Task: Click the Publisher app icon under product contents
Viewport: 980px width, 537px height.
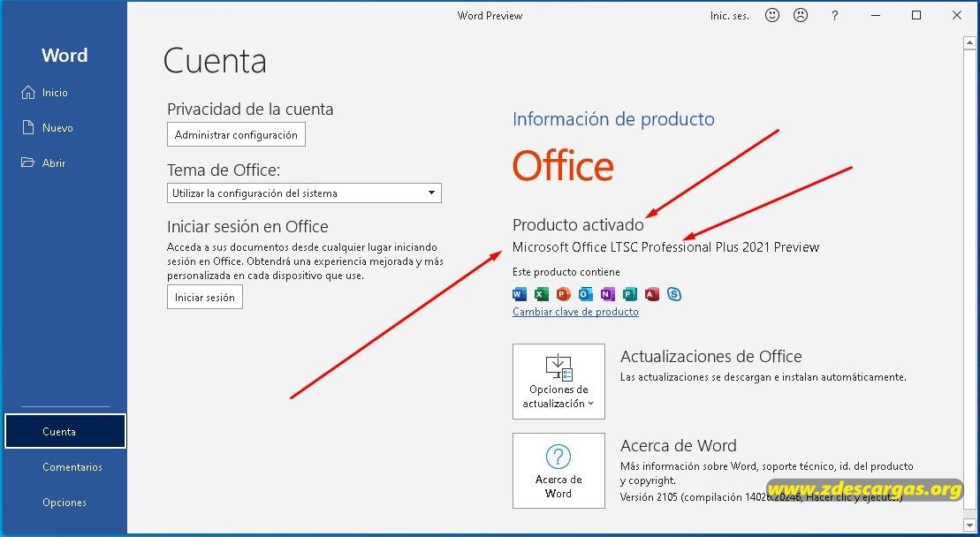Action: click(x=629, y=294)
